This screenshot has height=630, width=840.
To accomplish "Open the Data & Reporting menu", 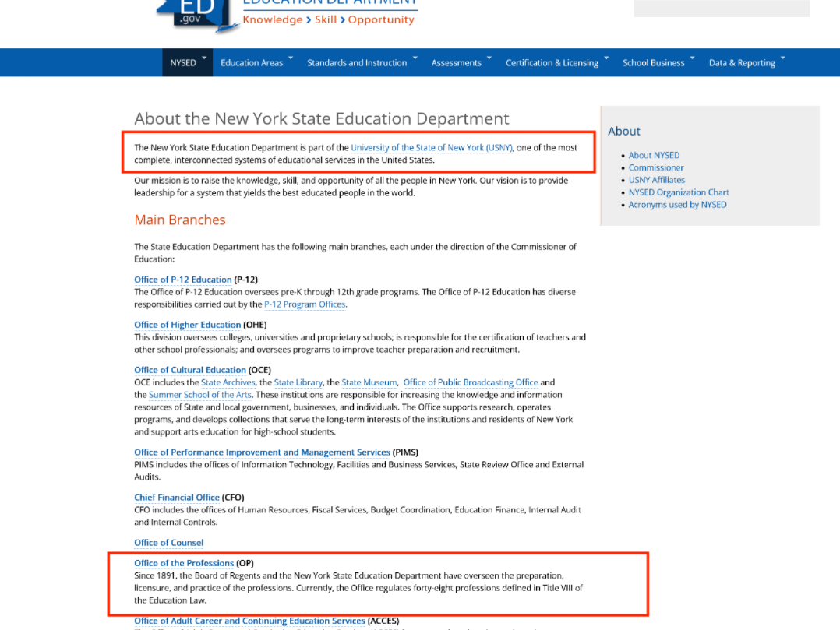I will (742, 62).
